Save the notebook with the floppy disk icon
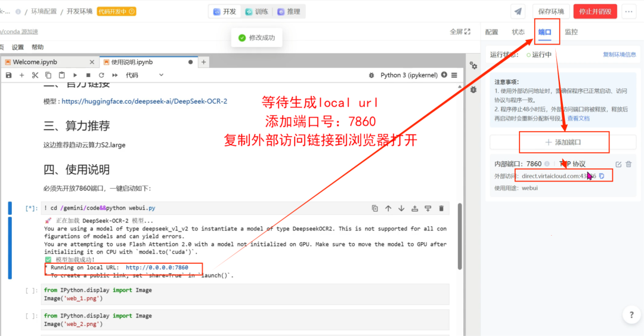 (8, 75)
